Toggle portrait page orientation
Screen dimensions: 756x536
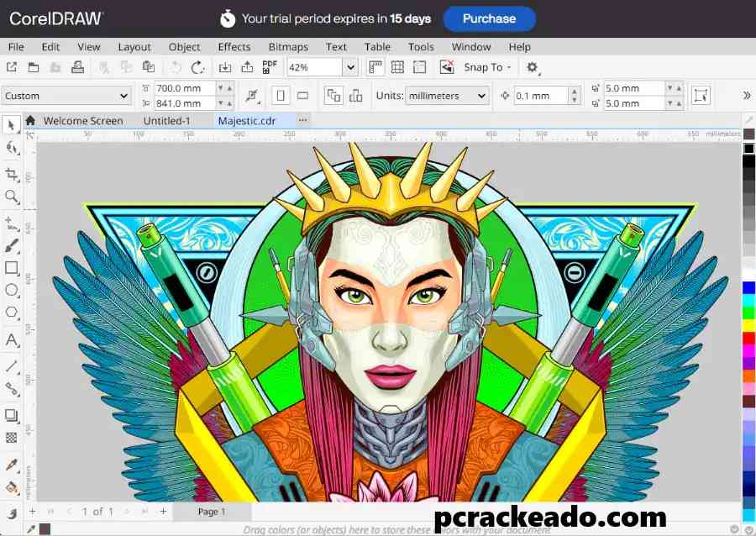coord(281,96)
